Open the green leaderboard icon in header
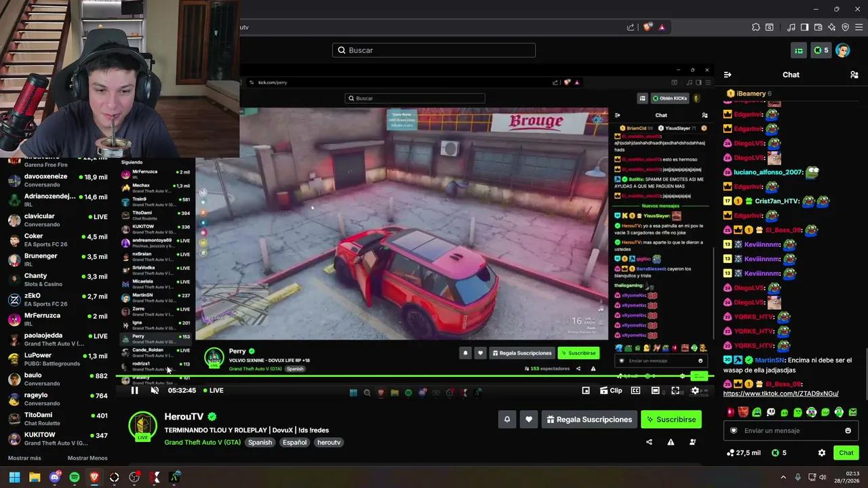 (x=799, y=50)
